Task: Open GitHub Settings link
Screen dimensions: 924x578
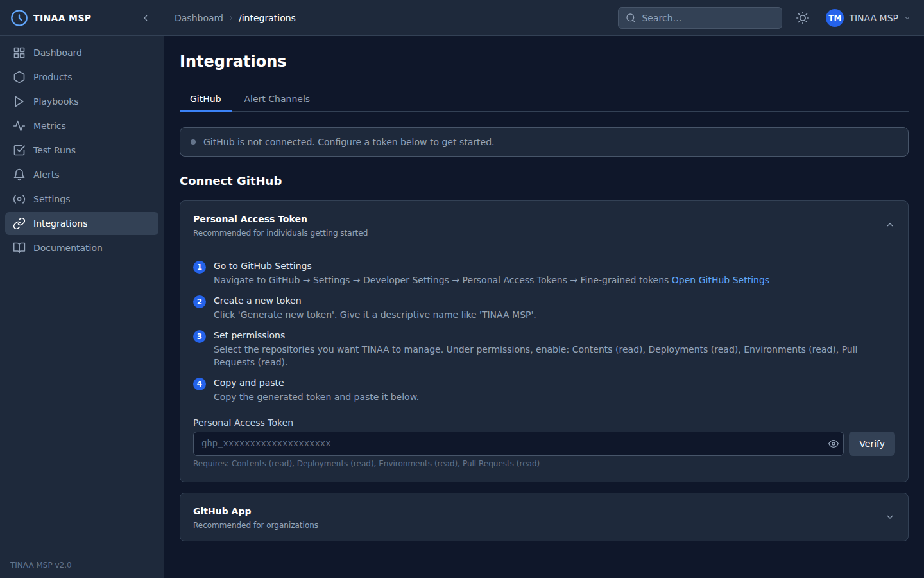Action: pos(720,280)
